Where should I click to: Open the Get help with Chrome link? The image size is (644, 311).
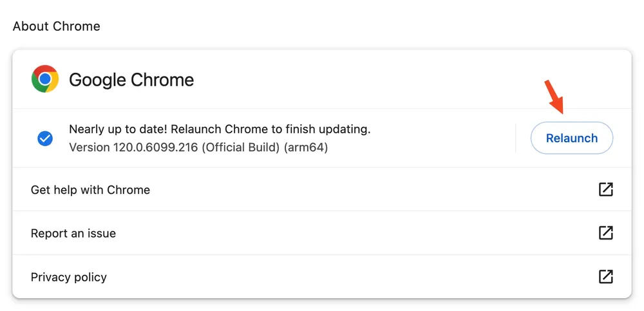(90, 190)
